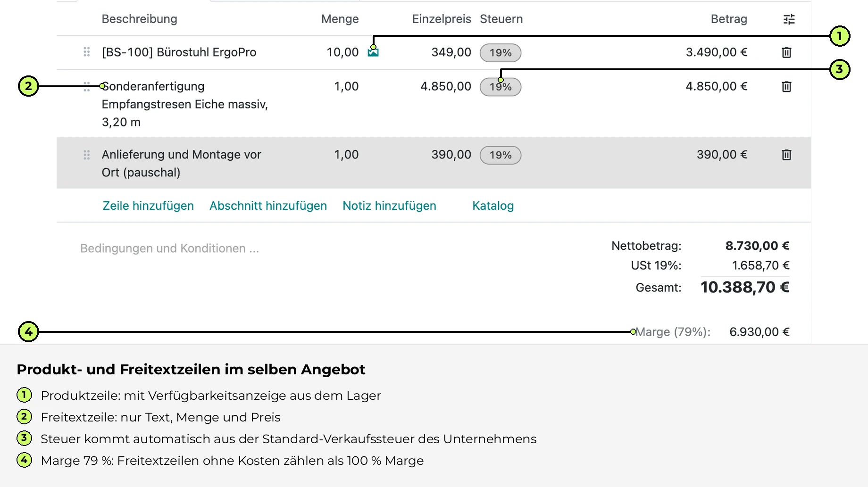Click the Menge column header

point(340,19)
